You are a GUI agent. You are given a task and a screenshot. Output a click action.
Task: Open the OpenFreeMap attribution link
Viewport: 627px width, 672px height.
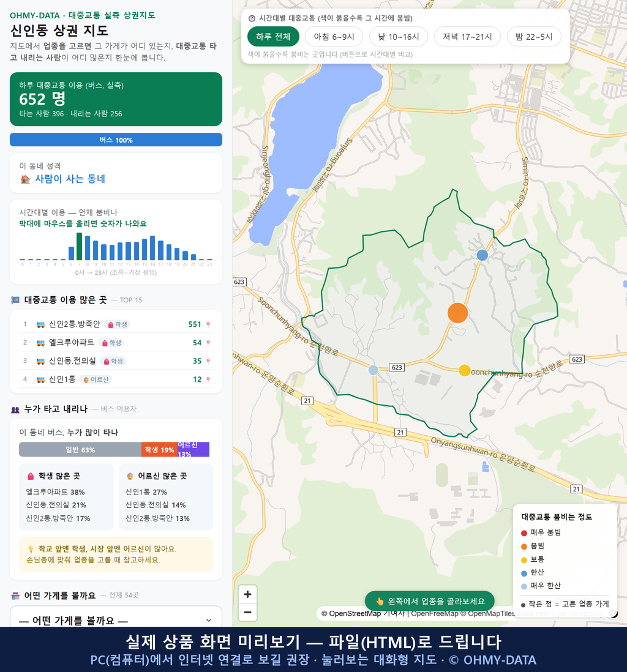(x=435, y=613)
